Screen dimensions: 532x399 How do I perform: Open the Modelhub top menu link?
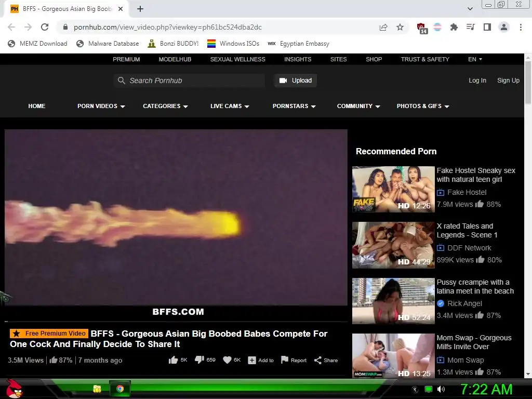click(175, 59)
